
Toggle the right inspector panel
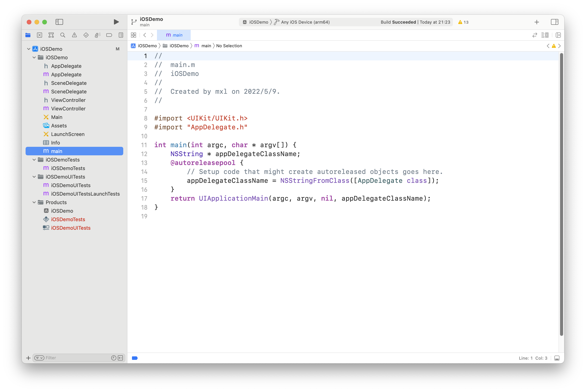pos(554,22)
